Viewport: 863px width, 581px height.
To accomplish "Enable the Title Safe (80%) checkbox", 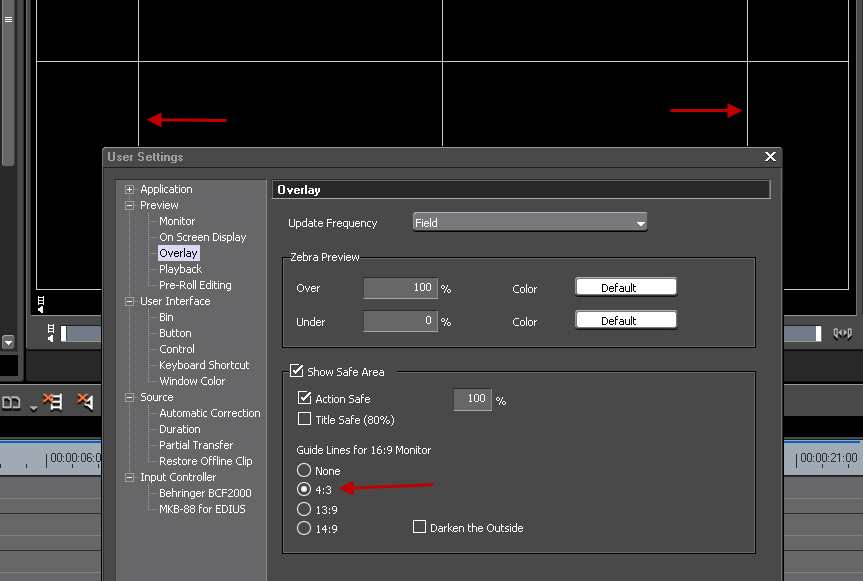I will click(x=305, y=420).
